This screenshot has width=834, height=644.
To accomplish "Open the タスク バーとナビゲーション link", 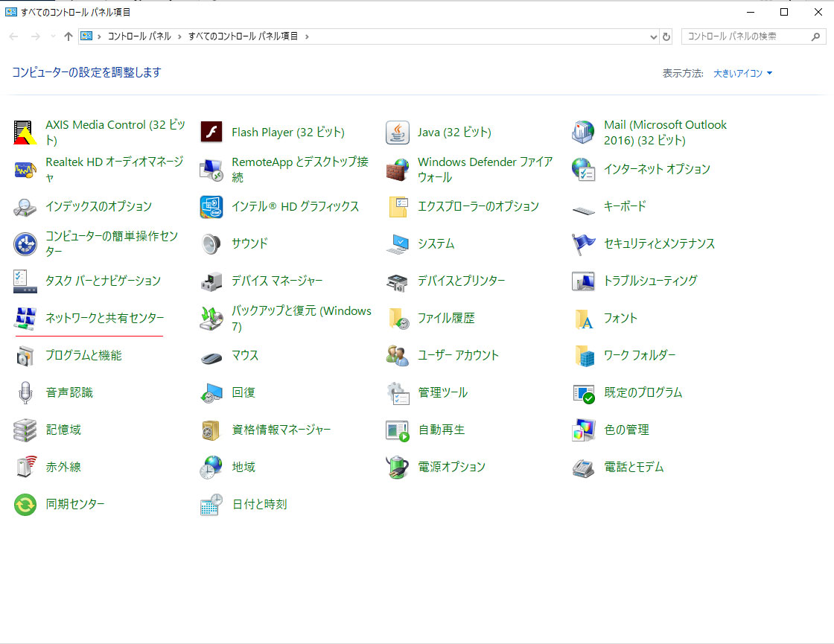I will pos(104,281).
